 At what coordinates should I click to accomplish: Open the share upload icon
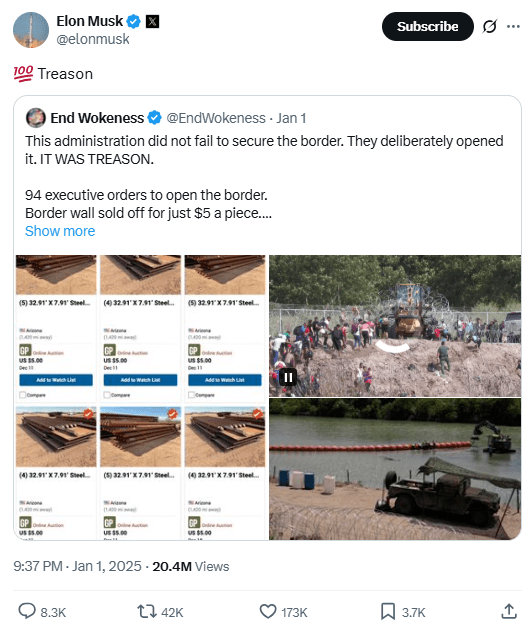[509, 612]
